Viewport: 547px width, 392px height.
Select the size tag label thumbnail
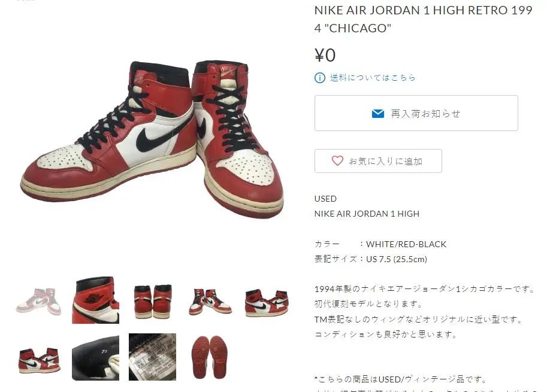[x=152, y=357]
